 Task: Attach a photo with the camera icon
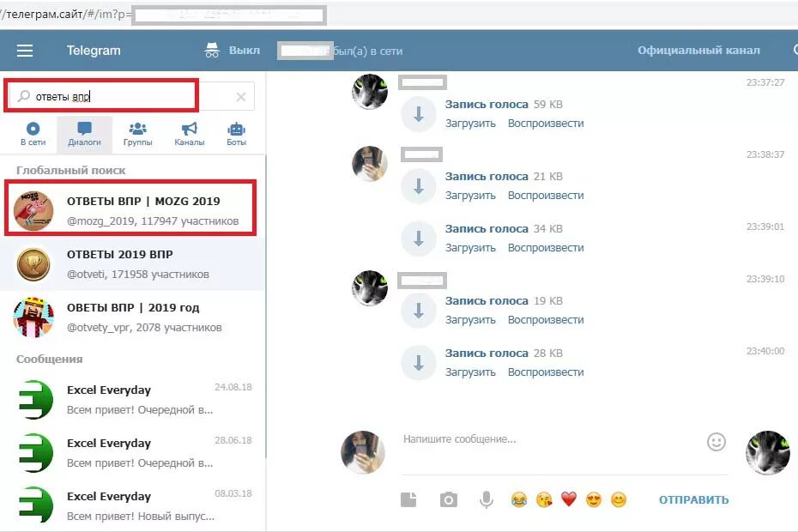pos(449,500)
